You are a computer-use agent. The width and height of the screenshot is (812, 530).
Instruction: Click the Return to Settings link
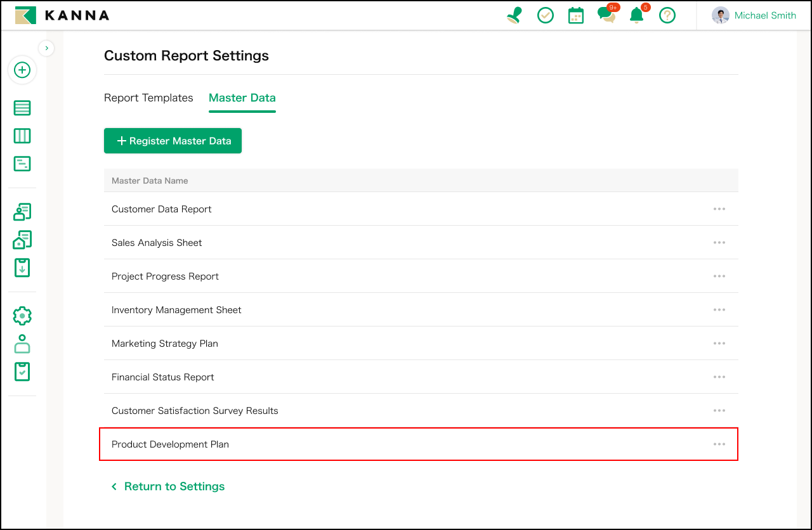pyautogui.click(x=168, y=486)
